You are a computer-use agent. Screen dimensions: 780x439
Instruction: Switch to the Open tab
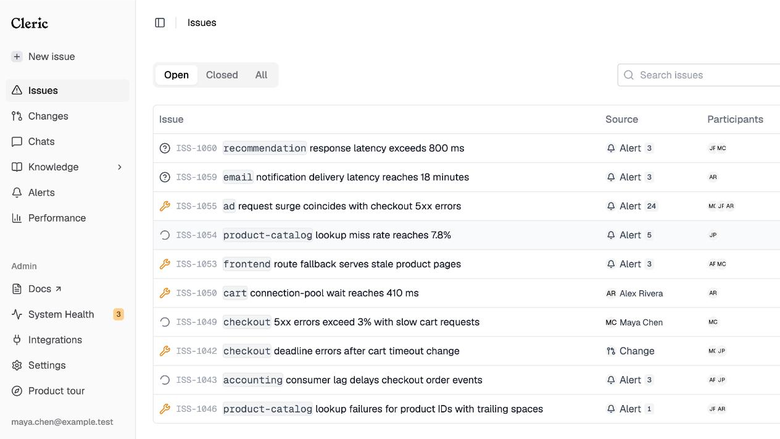click(177, 75)
